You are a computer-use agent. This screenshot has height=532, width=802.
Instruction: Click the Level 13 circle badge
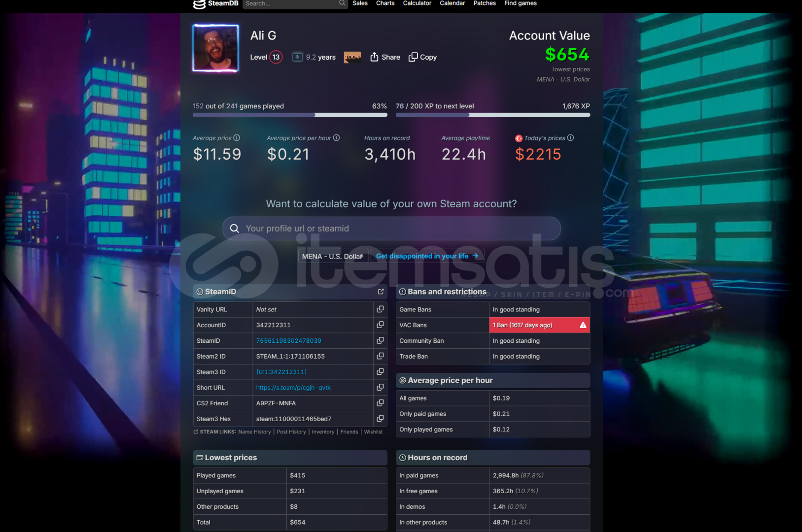coord(276,57)
